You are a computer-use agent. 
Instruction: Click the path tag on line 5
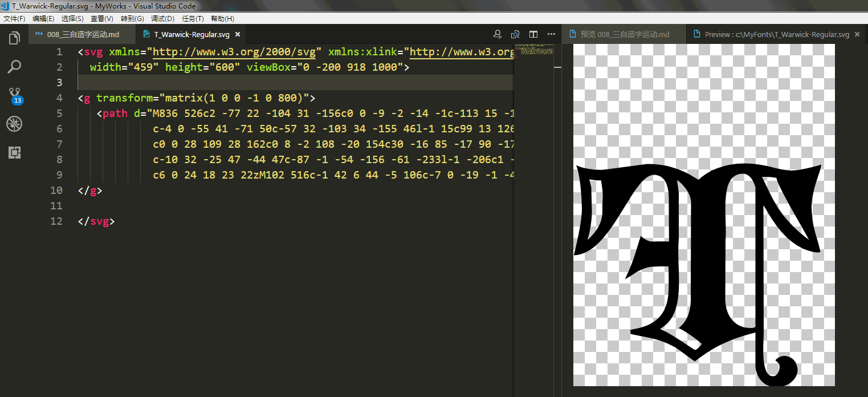coord(115,114)
